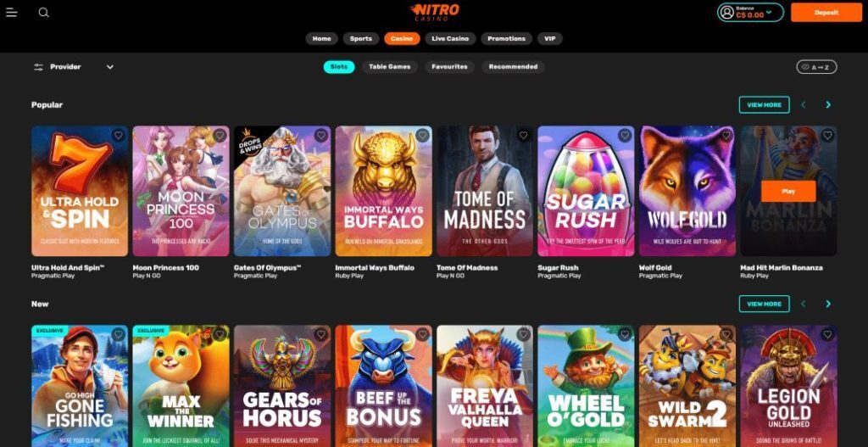This screenshot has height=447, width=868.
Task: Open Ultra Hold And Spin game thumbnail
Action: 80,191
